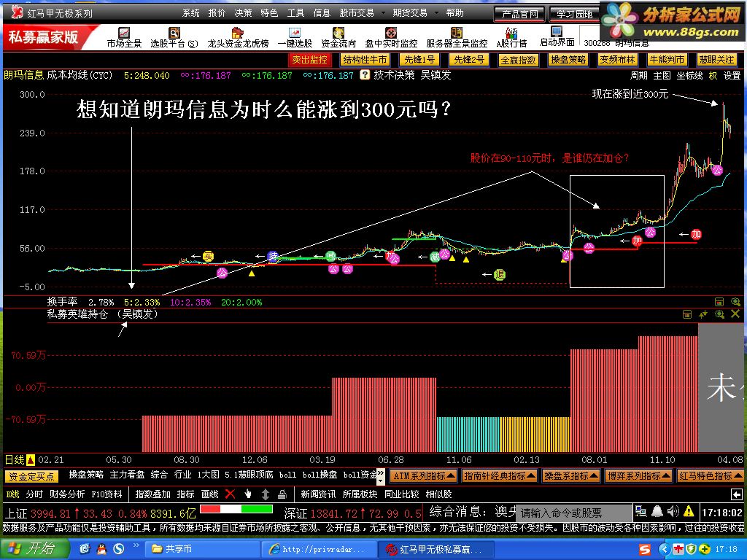The width and height of the screenshot is (747, 560).
Task: Open the 决策 menu
Action: click(x=243, y=13)
